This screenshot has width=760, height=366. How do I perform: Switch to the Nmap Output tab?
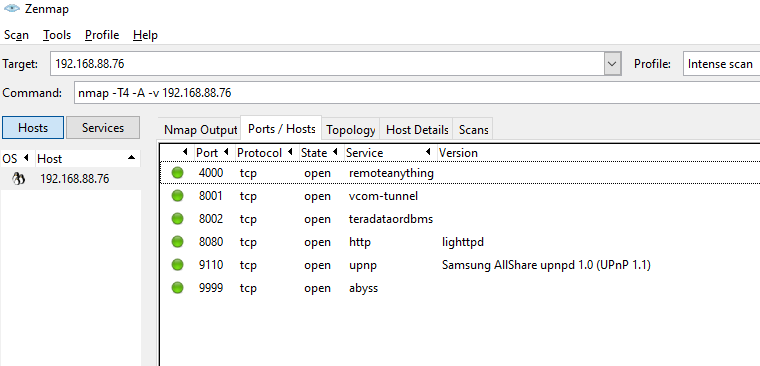200,130
